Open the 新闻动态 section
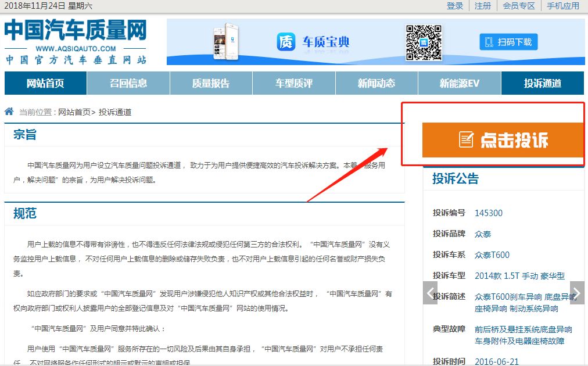 (x=377, y=82)
